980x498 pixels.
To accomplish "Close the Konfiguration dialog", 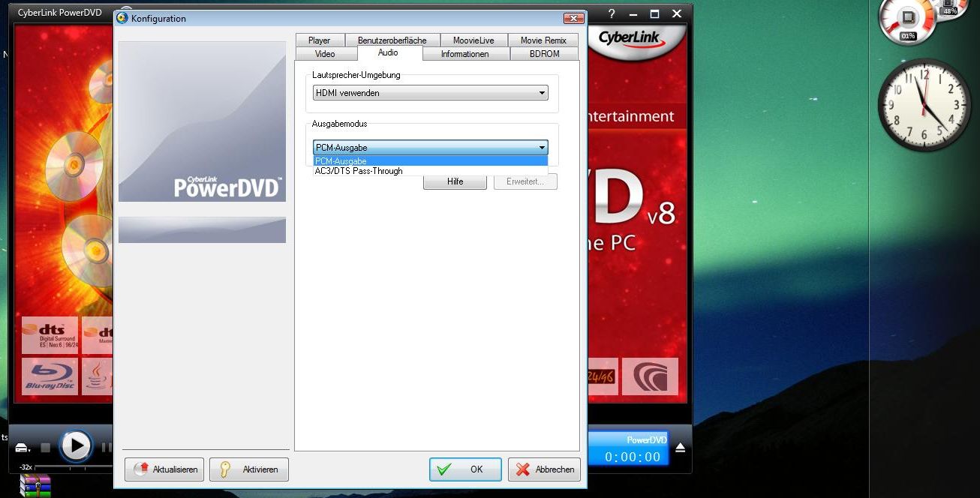I will tap(573, 18).
